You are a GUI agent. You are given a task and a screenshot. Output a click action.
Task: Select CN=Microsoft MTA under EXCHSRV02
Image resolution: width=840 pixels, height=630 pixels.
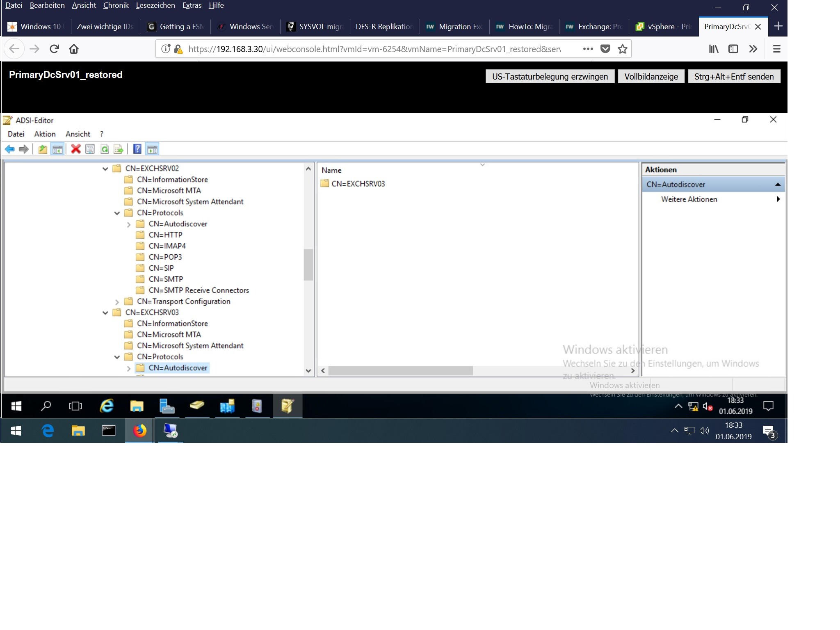pyautogui.click(x=169, y=191)
